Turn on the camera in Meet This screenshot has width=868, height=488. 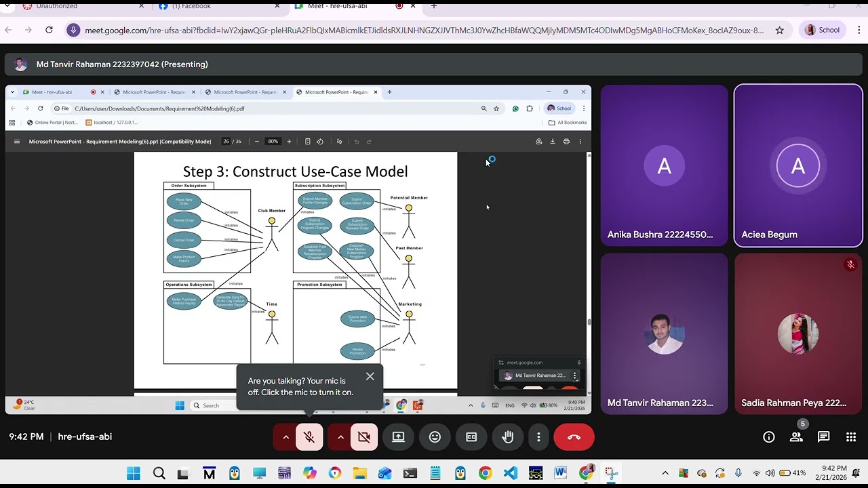(x=364, y=437)
